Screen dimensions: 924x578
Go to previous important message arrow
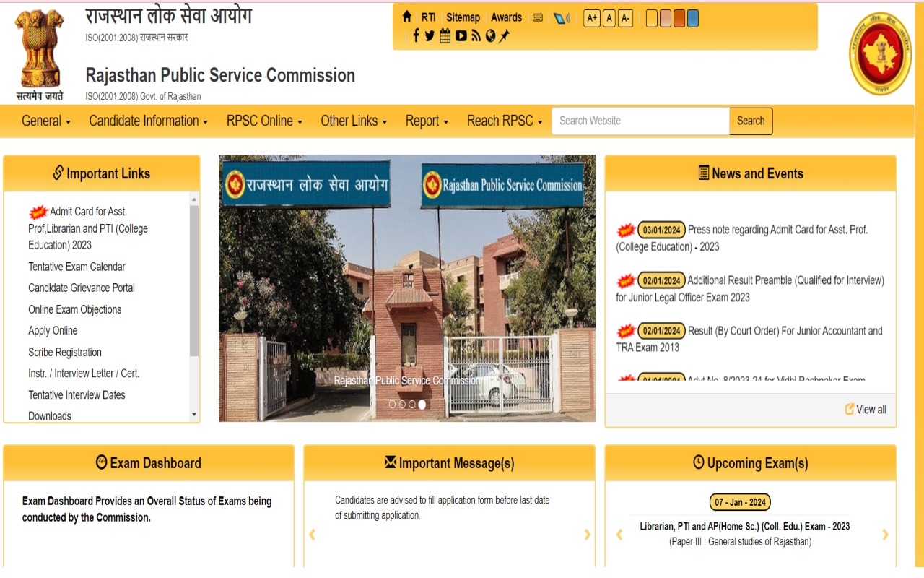[313, 535]
